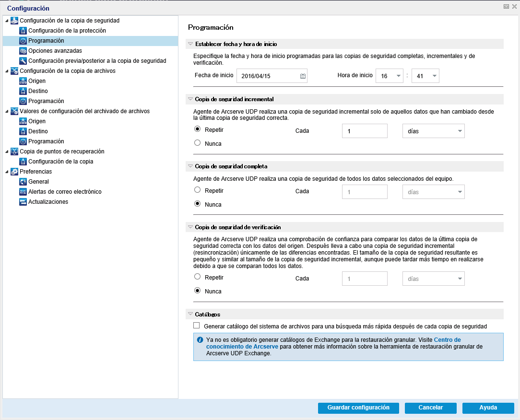Click the General preferences icon
This screenshot has height=420, width=520.
pyautogui.click(x=23, y=182)
